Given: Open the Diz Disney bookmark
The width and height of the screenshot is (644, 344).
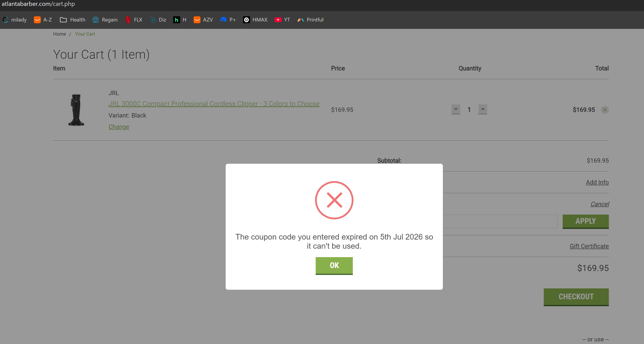Looking at the screenshot, I should pos(158,20).
